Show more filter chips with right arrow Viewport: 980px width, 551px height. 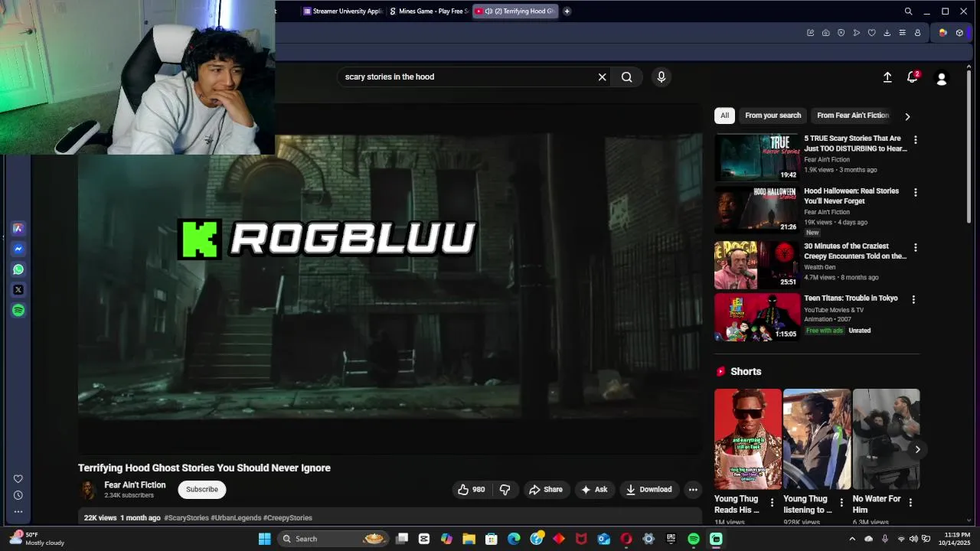907,116
